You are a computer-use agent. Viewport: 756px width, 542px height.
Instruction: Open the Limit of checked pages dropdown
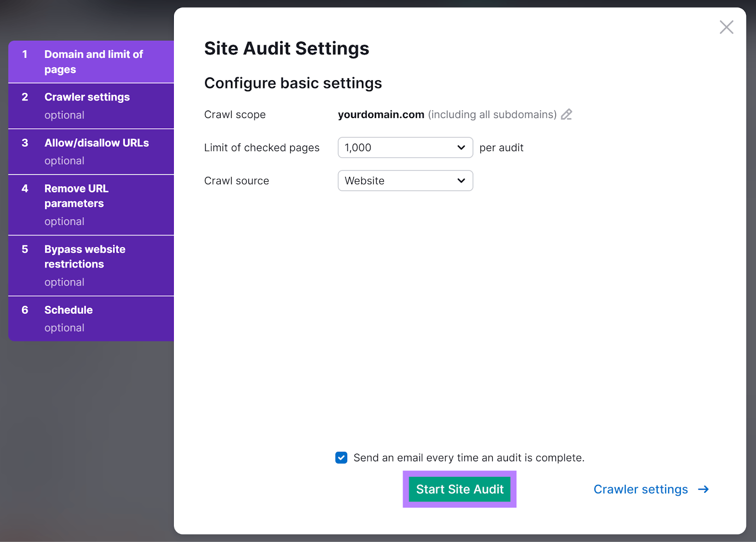click(x=405, y=147)
